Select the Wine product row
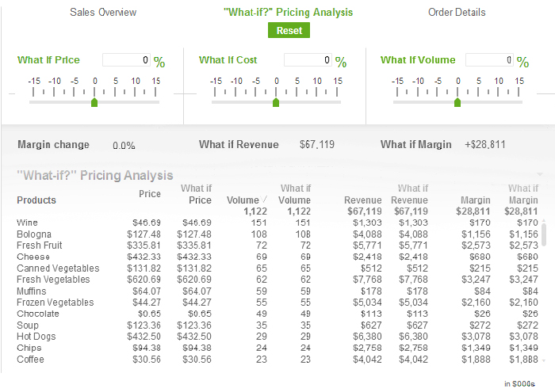Screen dimensions: 555x392 (27, 223)
